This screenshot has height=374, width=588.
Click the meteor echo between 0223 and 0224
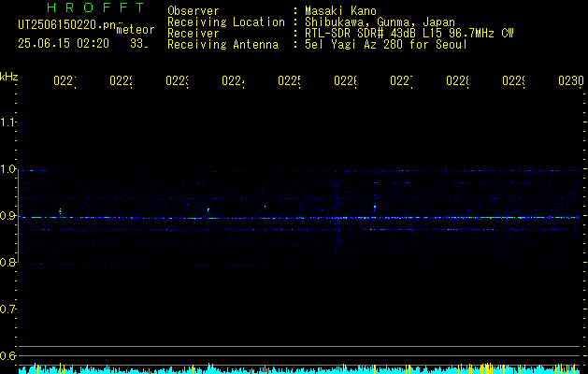coord(208,210)
